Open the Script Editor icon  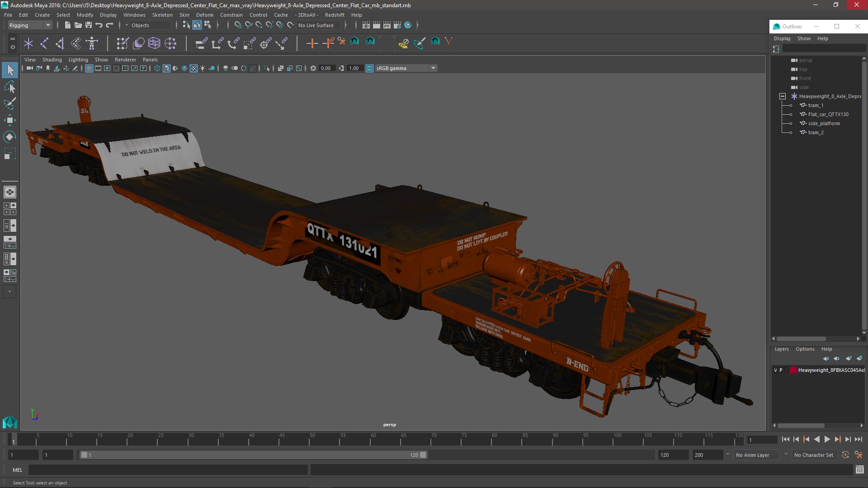click(x=859, y=470)
